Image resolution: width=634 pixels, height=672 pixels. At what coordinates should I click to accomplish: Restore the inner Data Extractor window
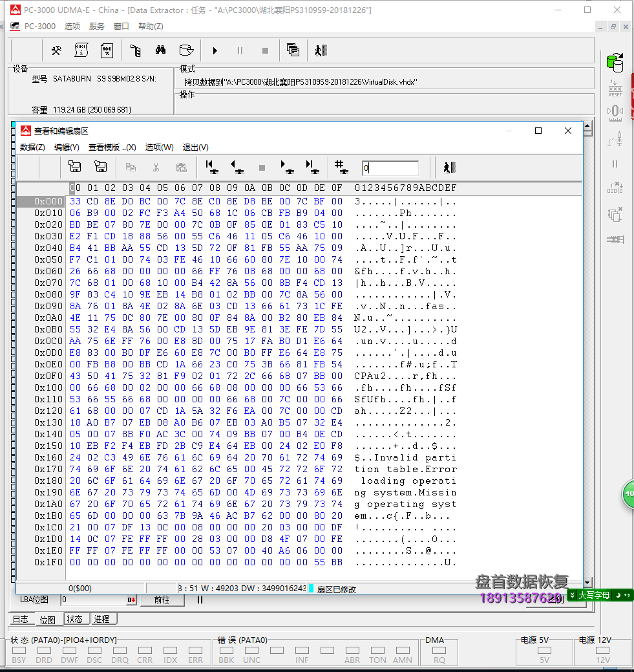coord(613,27)
